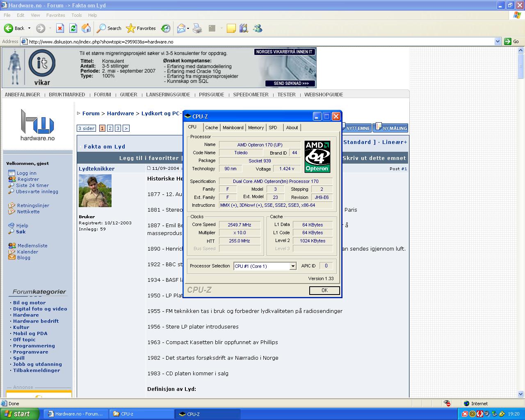This screenshot has height=420, width=525.
Task: Click the Hardware breadcrumb link
Action: coord(120,113)
